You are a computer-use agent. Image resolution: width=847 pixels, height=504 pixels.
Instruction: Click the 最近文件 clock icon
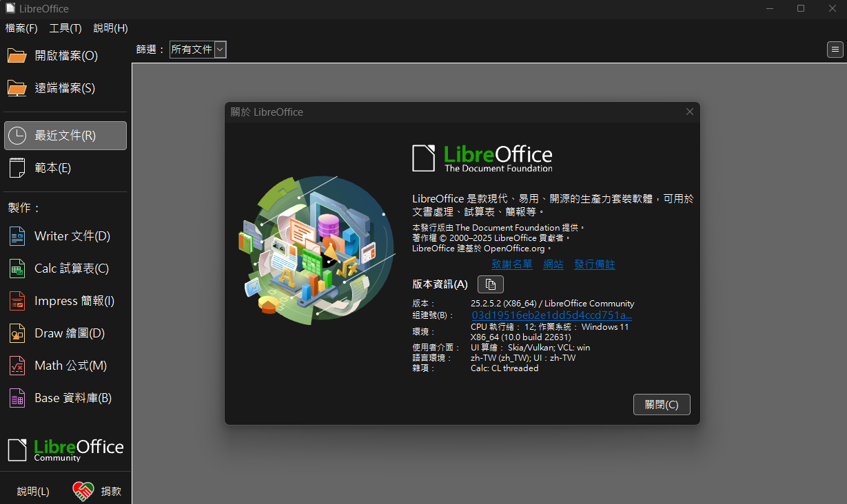[x=17, y=136]
